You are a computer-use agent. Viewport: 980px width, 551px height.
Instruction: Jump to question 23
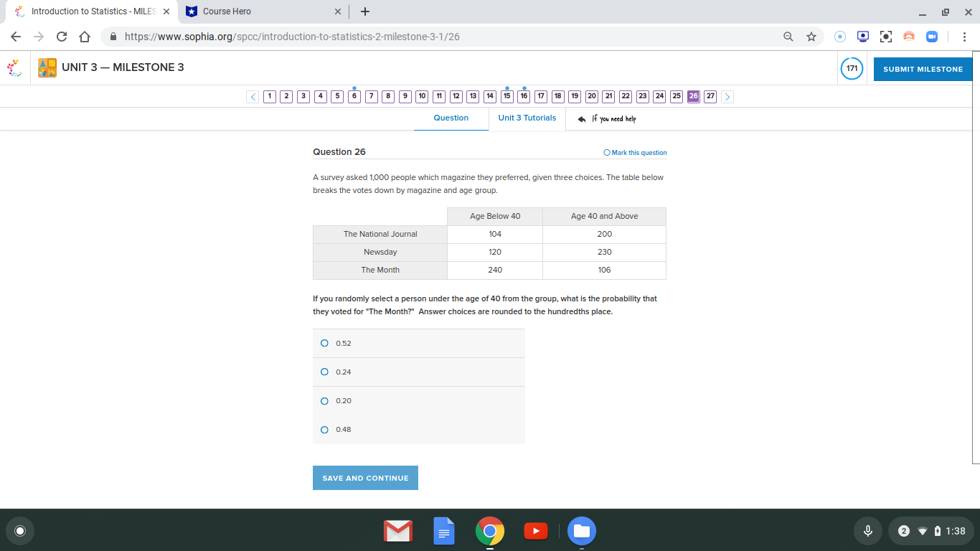[x=643, y=96]
